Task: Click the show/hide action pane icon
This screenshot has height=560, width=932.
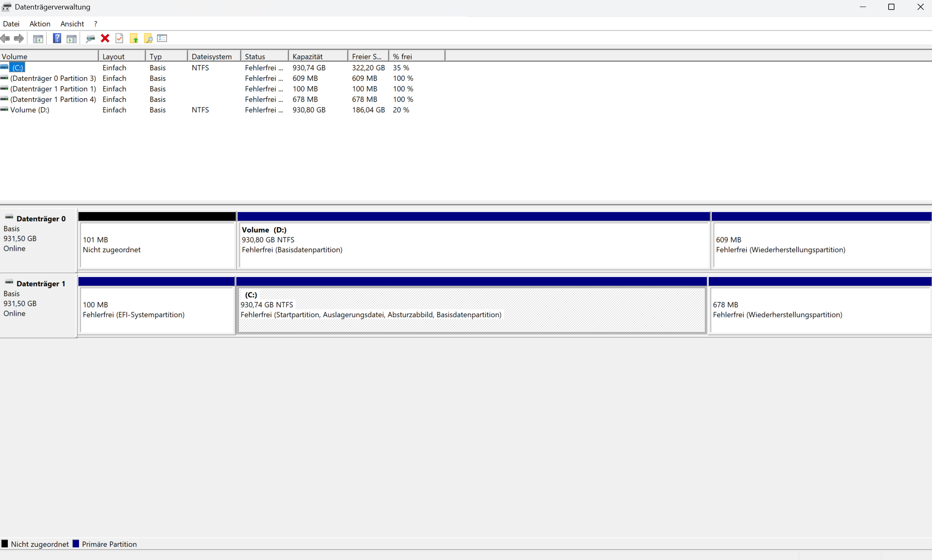Action: pyautogui.click(x=71, y=38)
